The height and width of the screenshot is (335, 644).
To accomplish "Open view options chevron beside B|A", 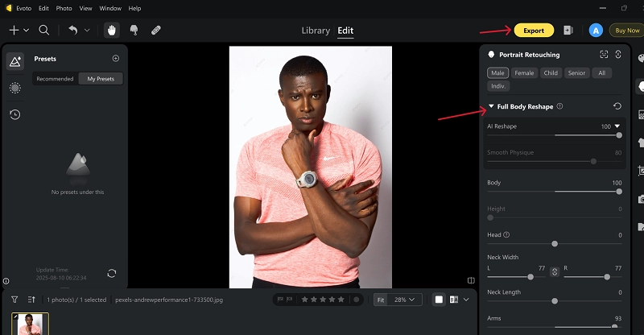I will (x=466, y=300).
